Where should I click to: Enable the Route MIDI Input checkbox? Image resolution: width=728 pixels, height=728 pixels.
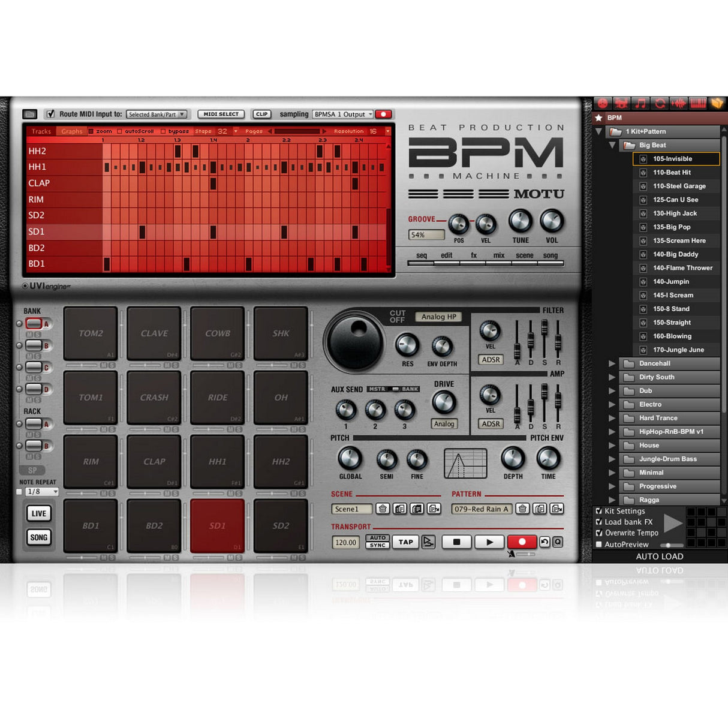[51, 113]
